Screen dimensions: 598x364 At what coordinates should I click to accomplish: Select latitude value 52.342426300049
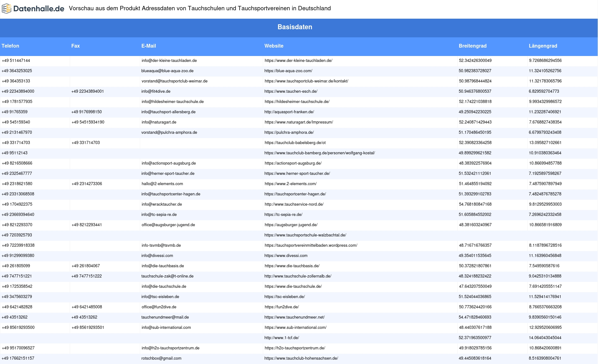pyautogui.click(x=475, y=61)
